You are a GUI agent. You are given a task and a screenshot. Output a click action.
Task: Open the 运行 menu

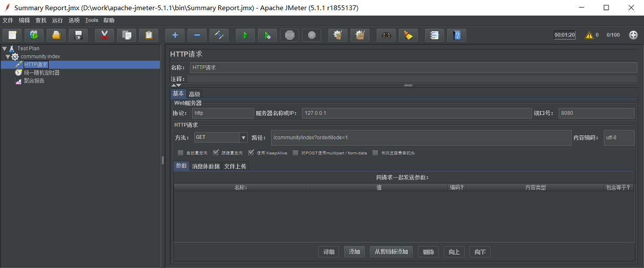click(57, 20)
